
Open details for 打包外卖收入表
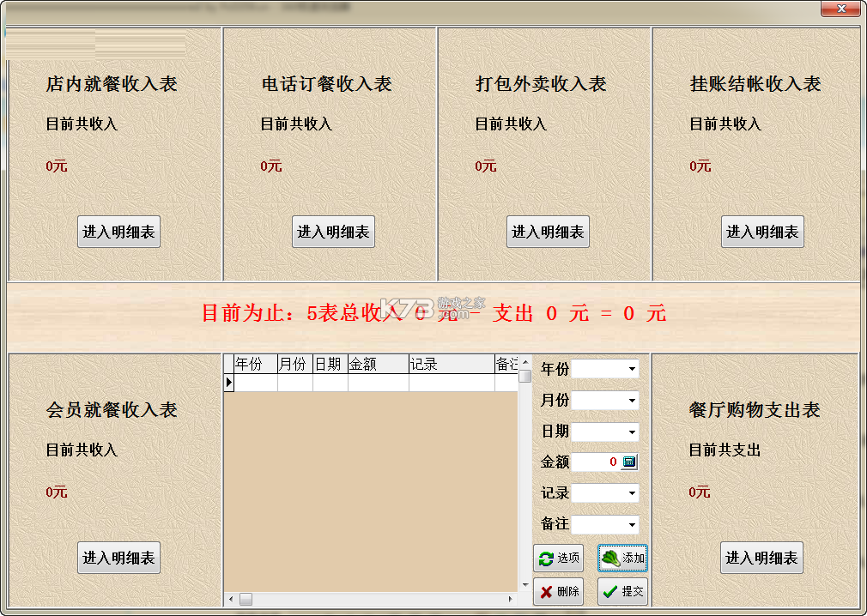548,232
